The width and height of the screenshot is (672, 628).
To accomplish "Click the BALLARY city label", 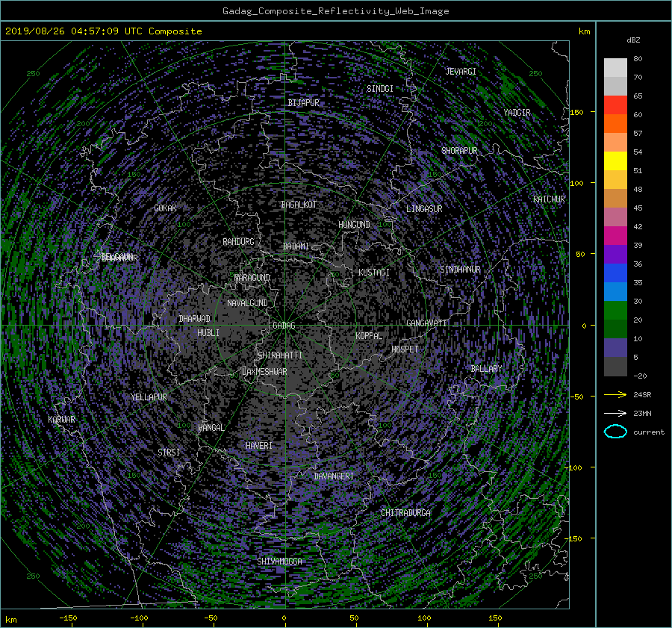I will pos(486,369).
